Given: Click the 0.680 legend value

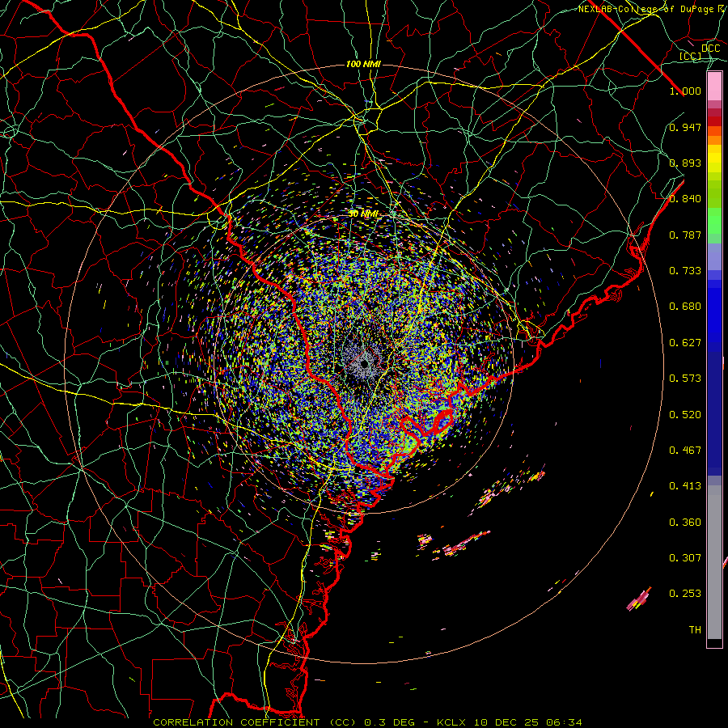Looking at the screenshot, I should (685, 306).
